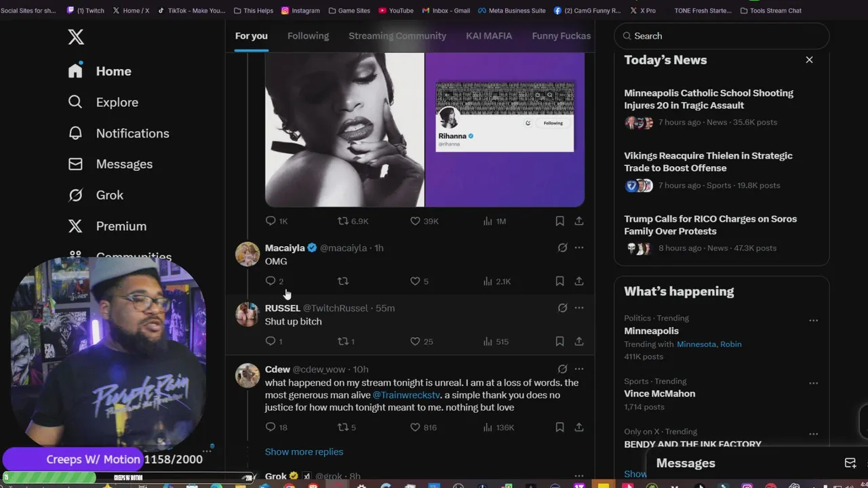This screenshot has height=488, width=868.
Task: Open the Instagram bookmark
Action: (x=300, y=11)
